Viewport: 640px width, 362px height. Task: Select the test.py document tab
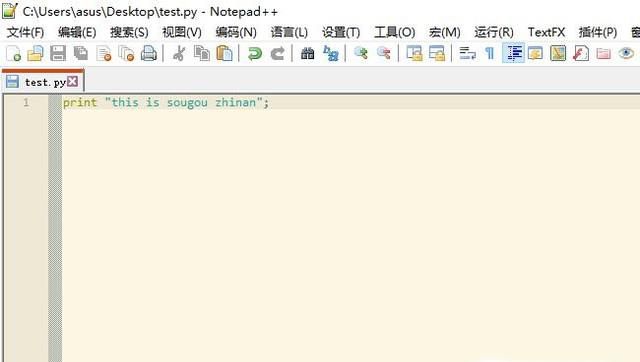coord(42,81)
